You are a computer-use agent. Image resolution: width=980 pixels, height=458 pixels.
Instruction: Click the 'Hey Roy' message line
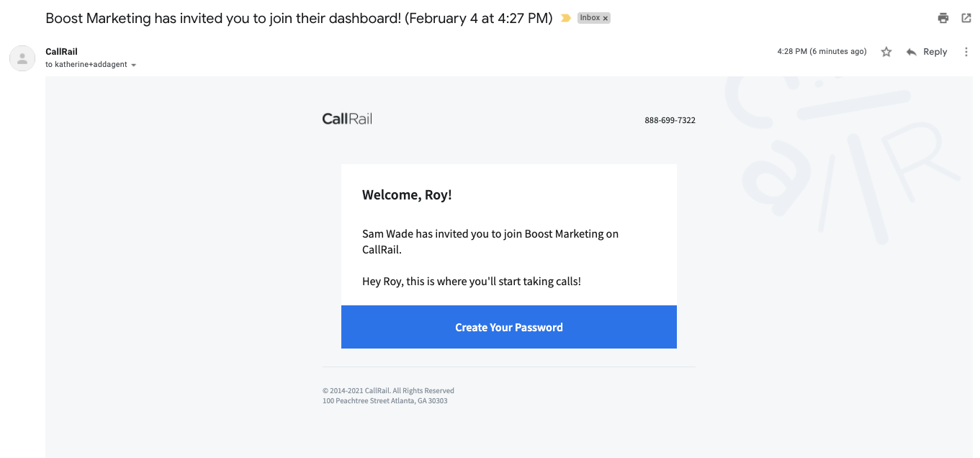[x=472, y=282]
